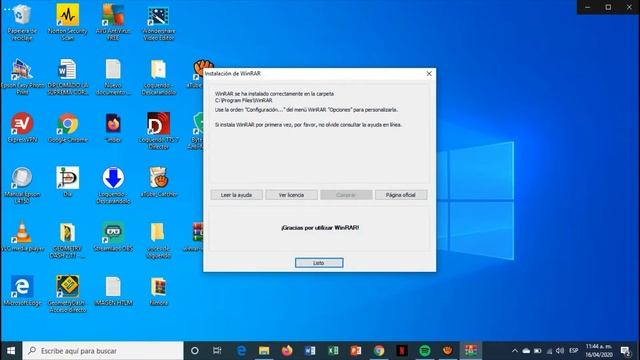The image size is (640, 360).
Task: Select the Dia desktop shortcut
Action: tap(68, 182)
